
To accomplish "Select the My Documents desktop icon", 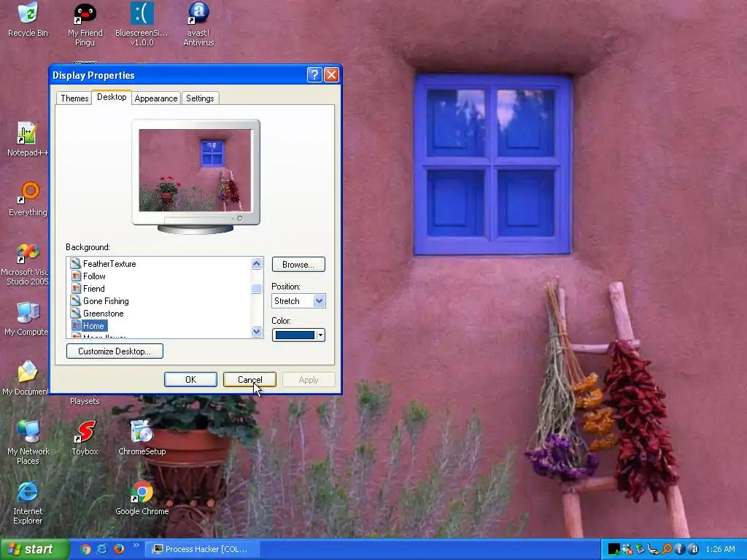I will coord(26,378).
